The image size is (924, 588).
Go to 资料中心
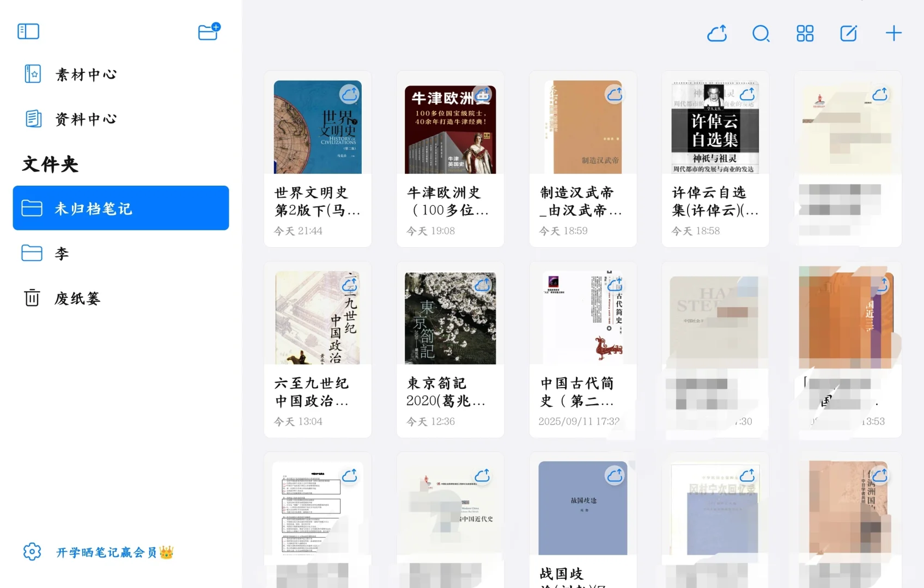(86, 119)
